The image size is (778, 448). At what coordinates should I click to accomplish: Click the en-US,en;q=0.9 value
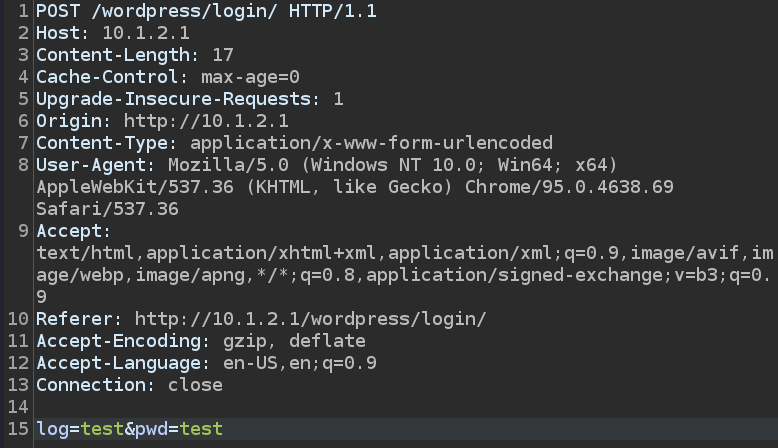[300, 363]
